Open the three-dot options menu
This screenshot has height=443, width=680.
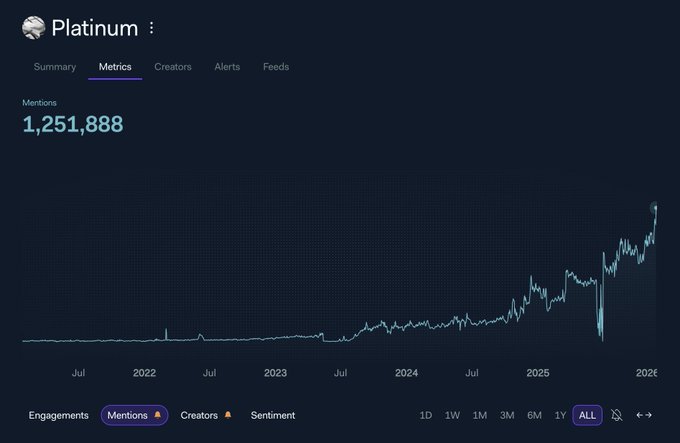point(152,28)
